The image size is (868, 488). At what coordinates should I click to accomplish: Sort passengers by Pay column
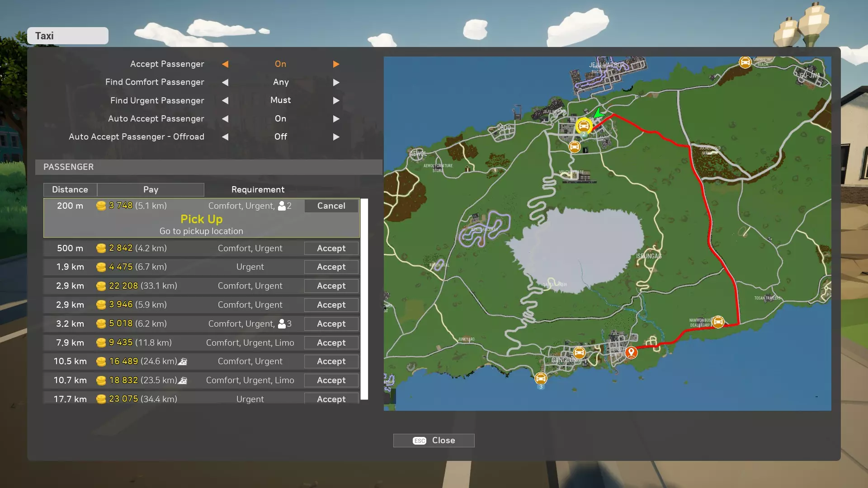coord(151,189)
